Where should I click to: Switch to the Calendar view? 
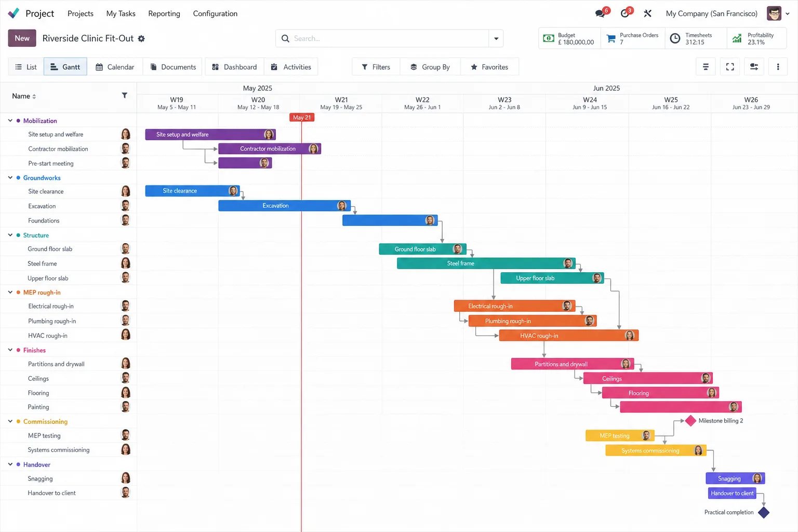[x=115, y=66]
